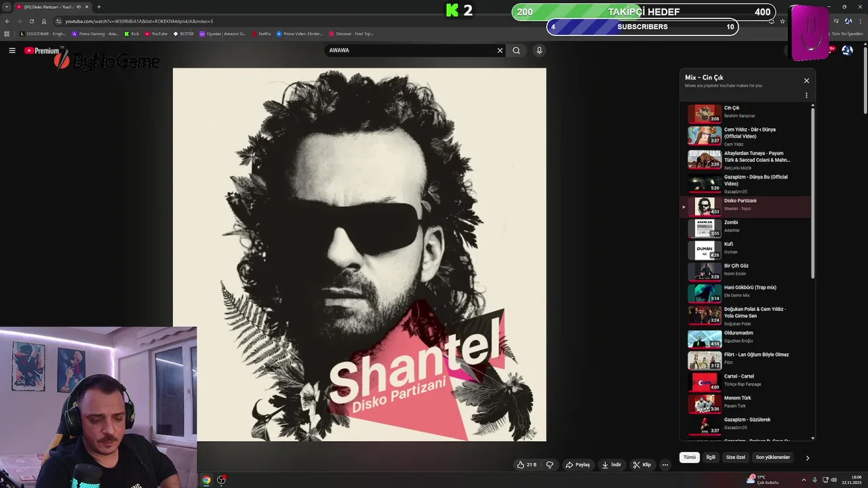Expand the tab search dropdown arrow
868x488 pixels.
point(7,7)
